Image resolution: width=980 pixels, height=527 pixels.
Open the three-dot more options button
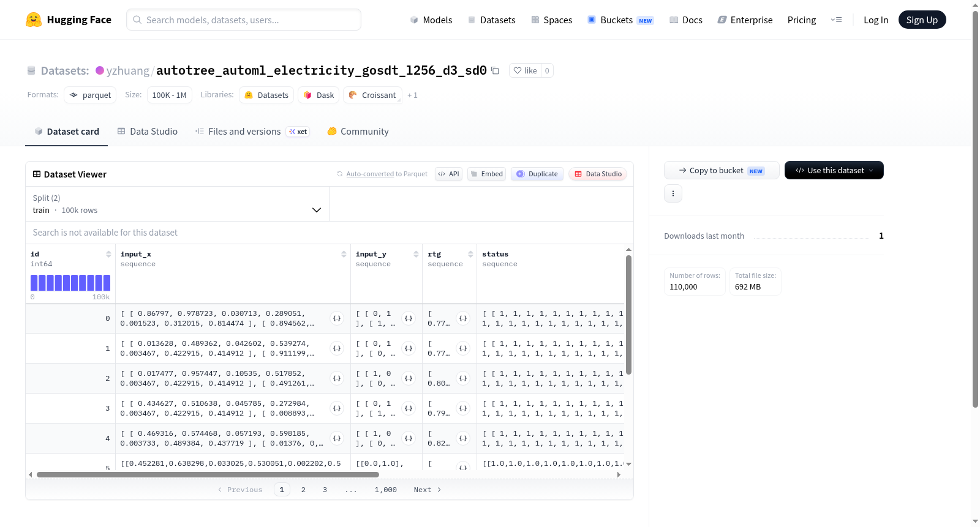click(673, 193)
